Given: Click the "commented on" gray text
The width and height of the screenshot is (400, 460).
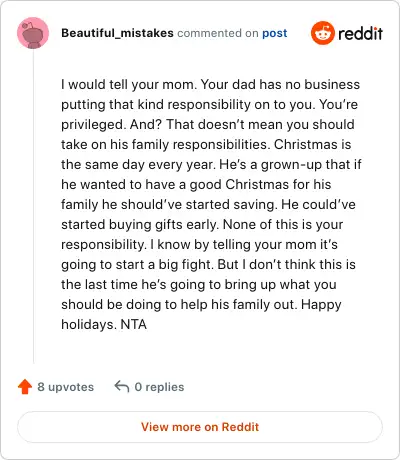Looking at the screenshot, I should [x=218, y=33].
